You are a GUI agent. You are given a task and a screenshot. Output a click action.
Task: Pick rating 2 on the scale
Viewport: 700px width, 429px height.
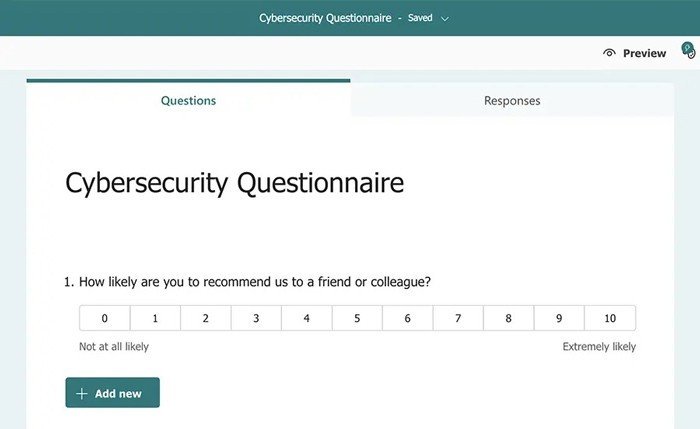tap(205, 318)
